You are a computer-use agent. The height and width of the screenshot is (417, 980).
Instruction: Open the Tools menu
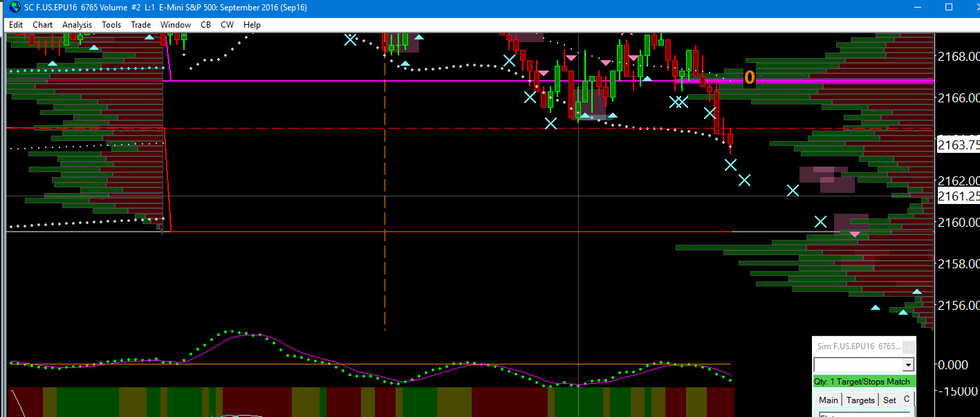[x=111, y=24]
